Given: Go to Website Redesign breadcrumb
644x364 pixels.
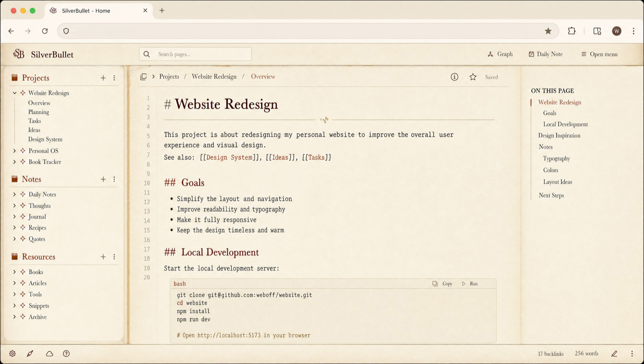Looking at the screenshot, I should coord(214,77).
